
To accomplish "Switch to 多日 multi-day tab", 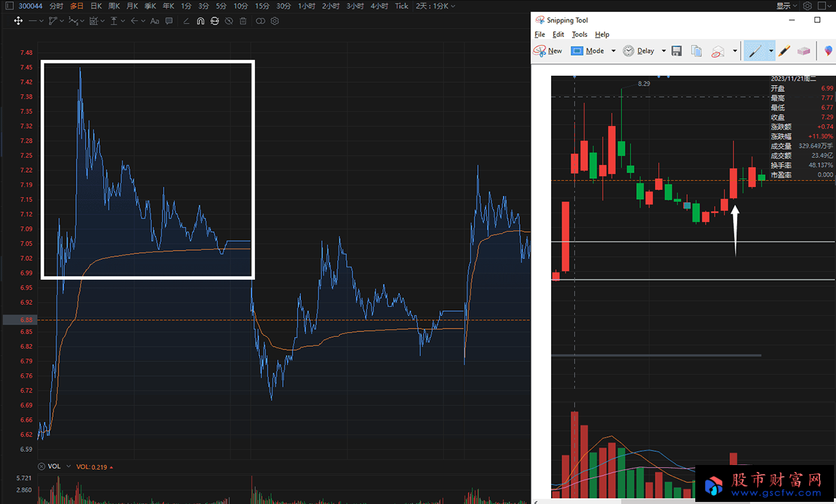I will point(77,6).
